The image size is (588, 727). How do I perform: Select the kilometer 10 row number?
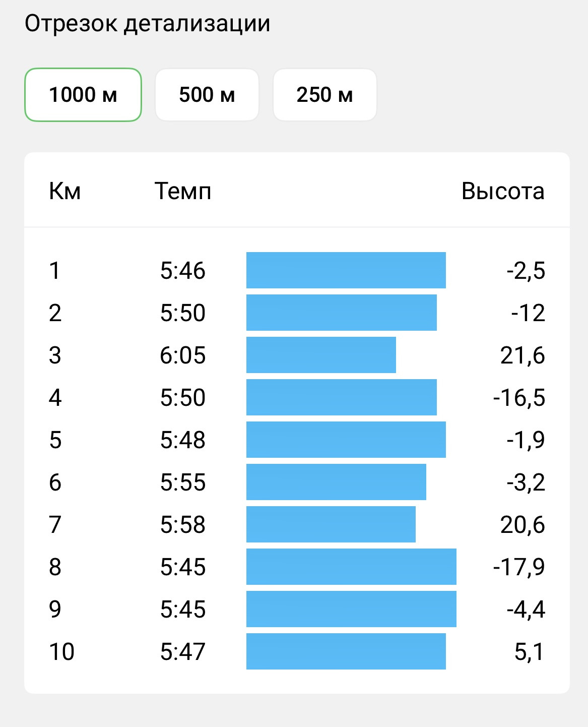[x=61, y=652]
